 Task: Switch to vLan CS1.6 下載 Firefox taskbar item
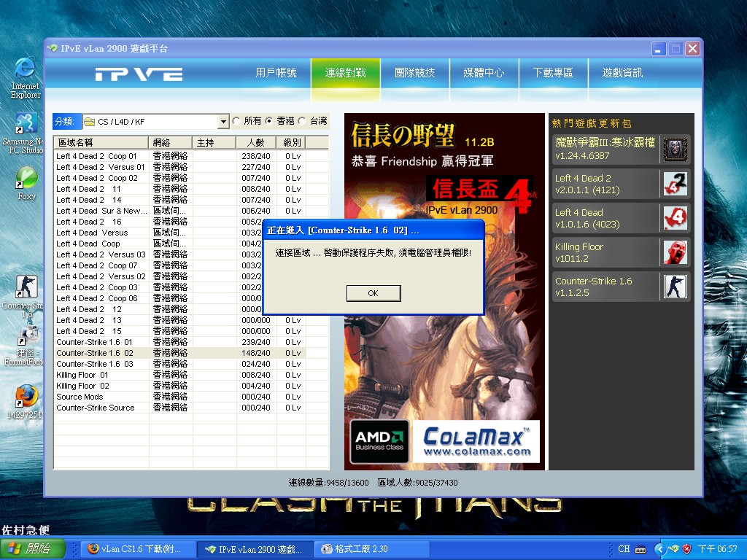pyautogui.click(x=138, y=549)
